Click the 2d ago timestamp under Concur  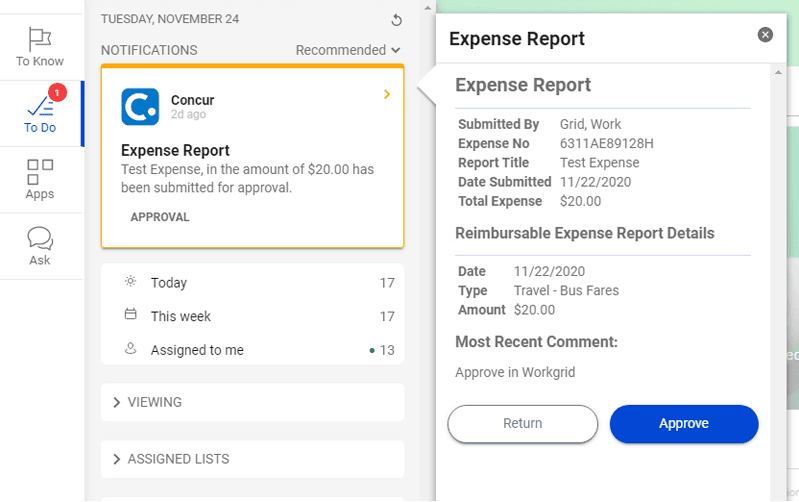(188, 114)
